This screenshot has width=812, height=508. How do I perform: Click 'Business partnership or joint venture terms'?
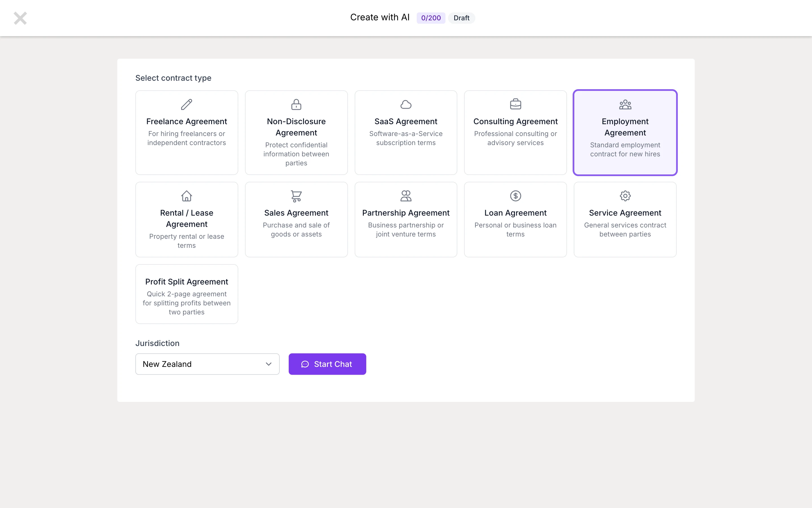click(406, 229)
